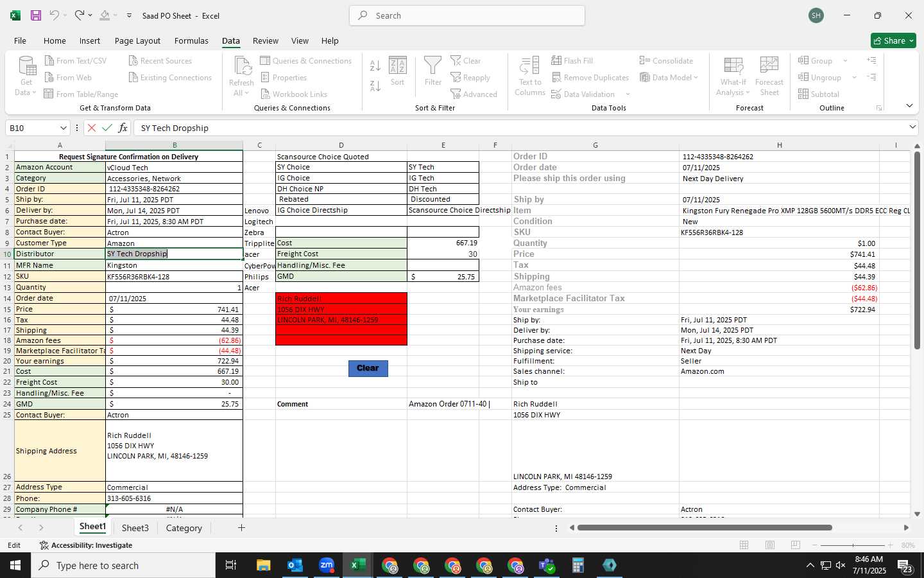Open Queries & Connections pane
The image size is (924, 578).
click(305, 60)
